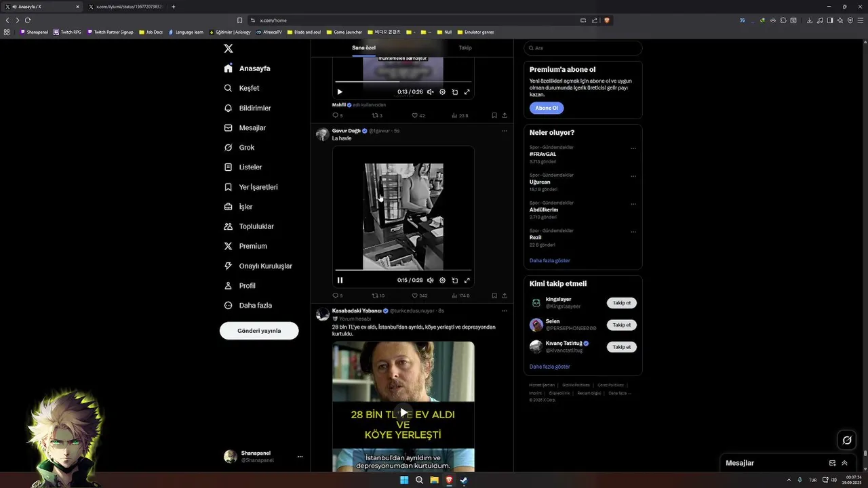The width and height of the screenshot is (868, 488).
Task: Click the Ara search field
Action: [583, 48]
